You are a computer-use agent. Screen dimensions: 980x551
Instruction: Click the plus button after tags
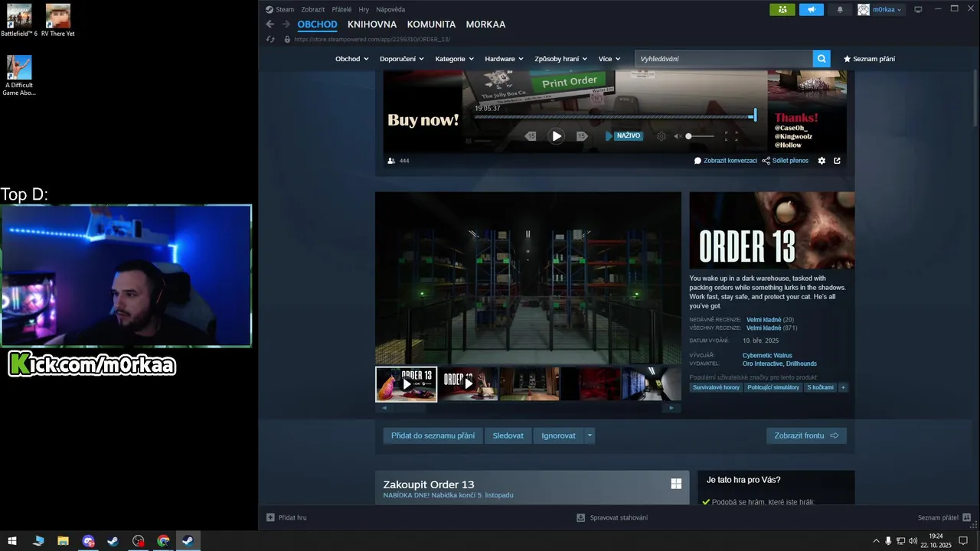tap(843, 387)
